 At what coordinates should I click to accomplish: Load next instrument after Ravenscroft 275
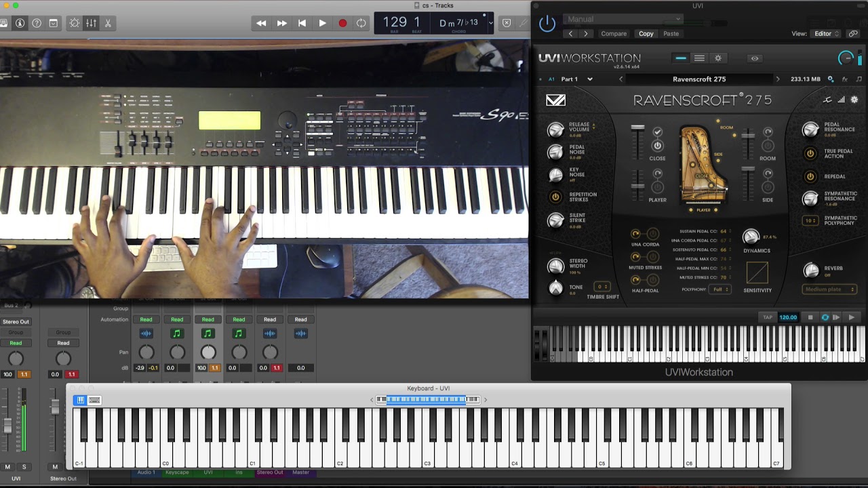778,79
